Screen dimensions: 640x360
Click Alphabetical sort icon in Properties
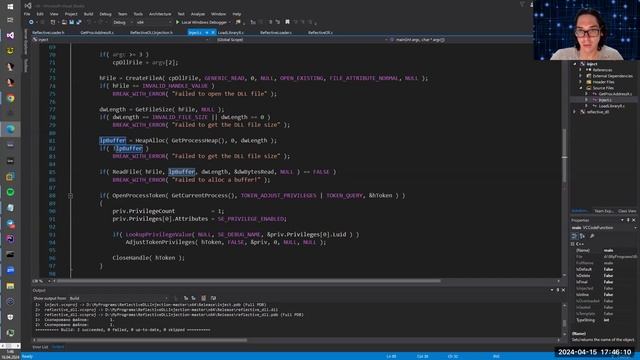(x=582, y=236)
